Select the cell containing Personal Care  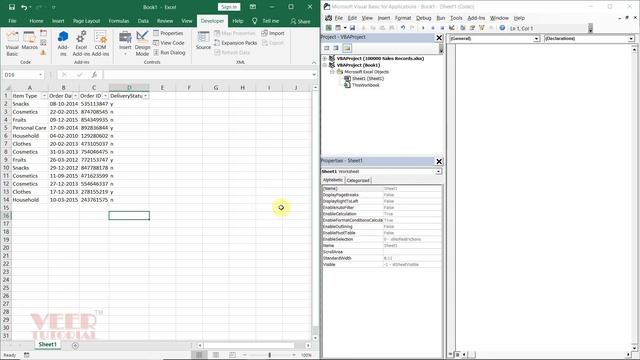tap(29, 128)
